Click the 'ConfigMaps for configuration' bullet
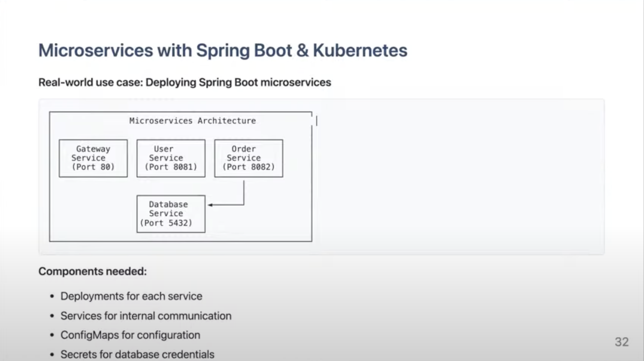Image resolution: width=644 pixels, height=361 pixels. click(x=130, y=335)
